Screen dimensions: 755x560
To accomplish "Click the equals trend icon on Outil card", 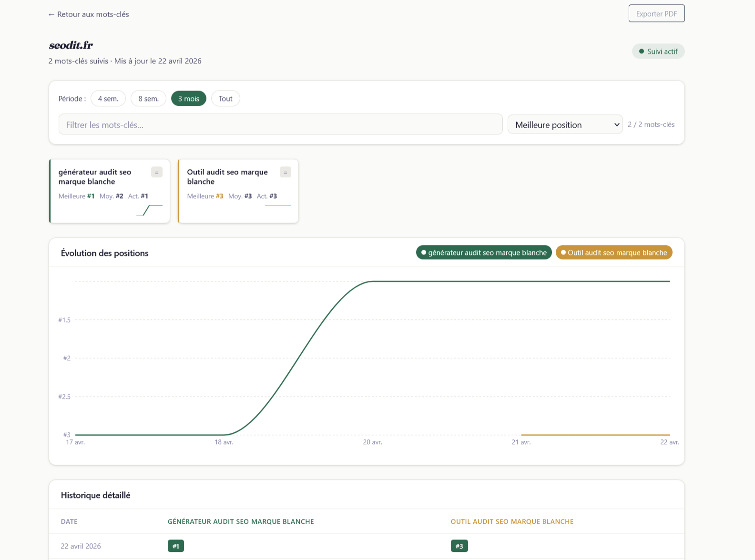I will [286, 172].
